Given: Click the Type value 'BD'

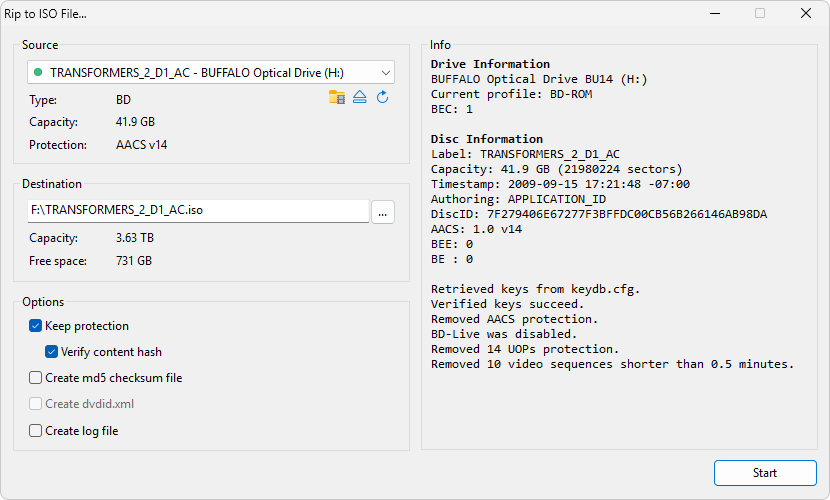Looking at the screenshot, I should 123,100.
